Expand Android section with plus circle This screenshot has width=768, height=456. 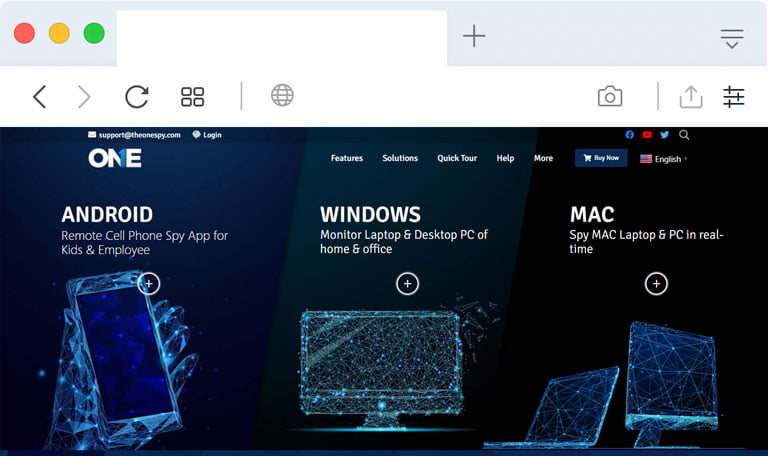[148, 284]
